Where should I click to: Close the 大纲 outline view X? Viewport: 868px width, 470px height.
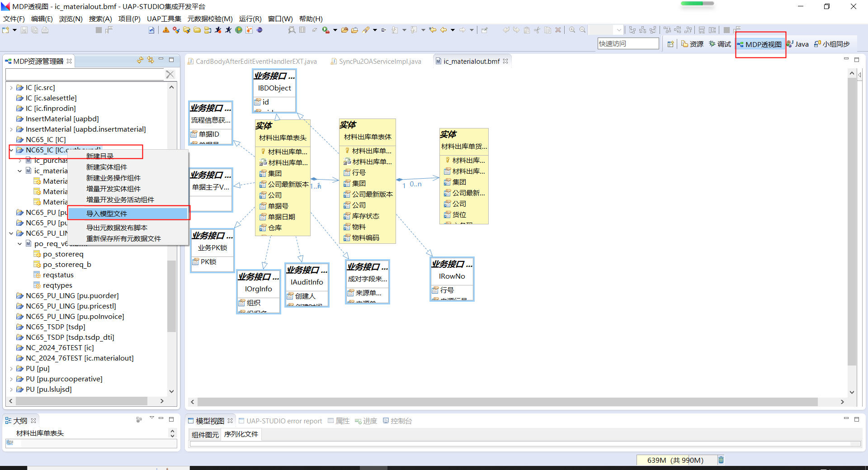pyautogui.click(x=33, y=421)
